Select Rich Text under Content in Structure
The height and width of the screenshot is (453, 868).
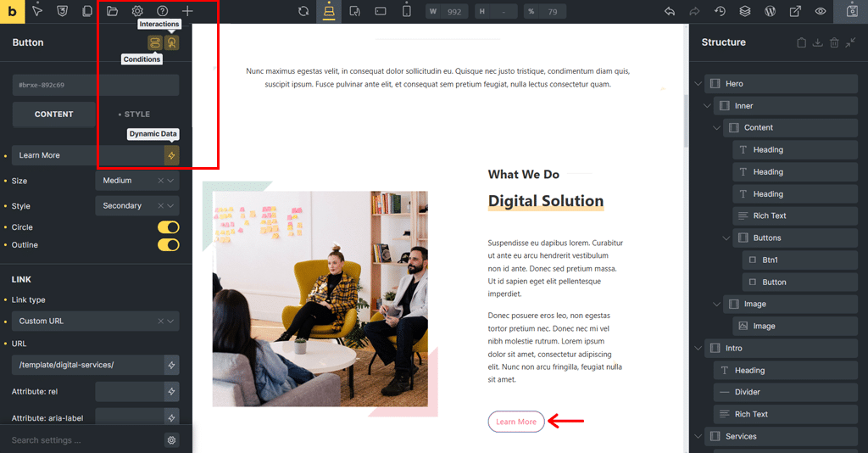pyautogui.click(x=795, y=216)
